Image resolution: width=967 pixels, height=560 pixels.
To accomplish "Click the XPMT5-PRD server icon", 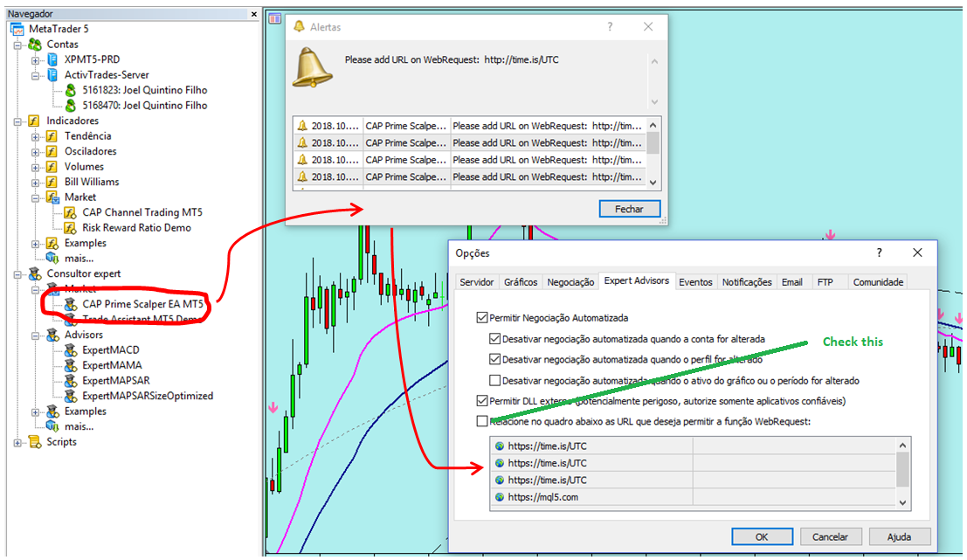I will point(53,59).
